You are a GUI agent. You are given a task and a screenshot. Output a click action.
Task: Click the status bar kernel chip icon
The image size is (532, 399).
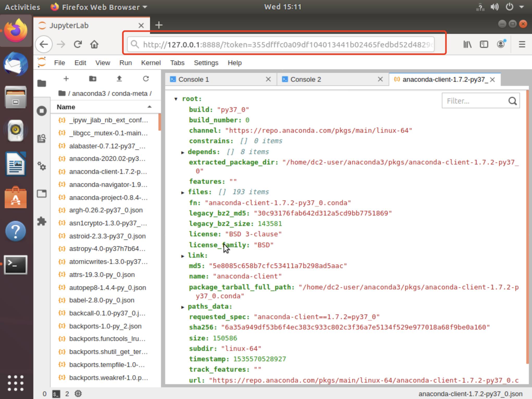pos(78,394)
